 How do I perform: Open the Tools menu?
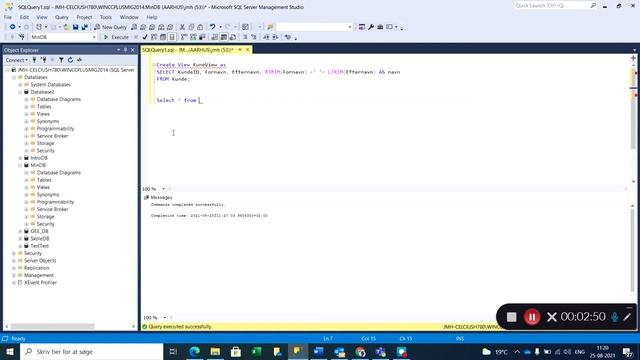(106, 17)
